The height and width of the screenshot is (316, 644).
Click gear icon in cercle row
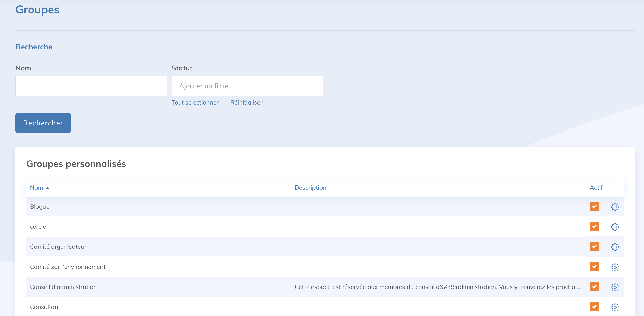tap(615, 227)
